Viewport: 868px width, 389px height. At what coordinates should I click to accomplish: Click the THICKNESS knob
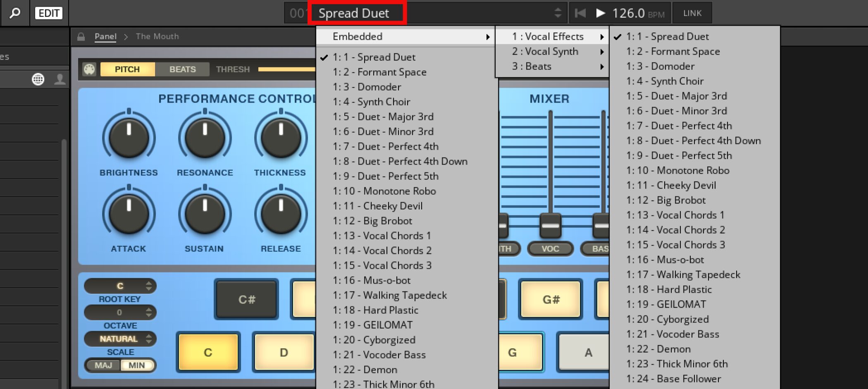pos(281,138)
